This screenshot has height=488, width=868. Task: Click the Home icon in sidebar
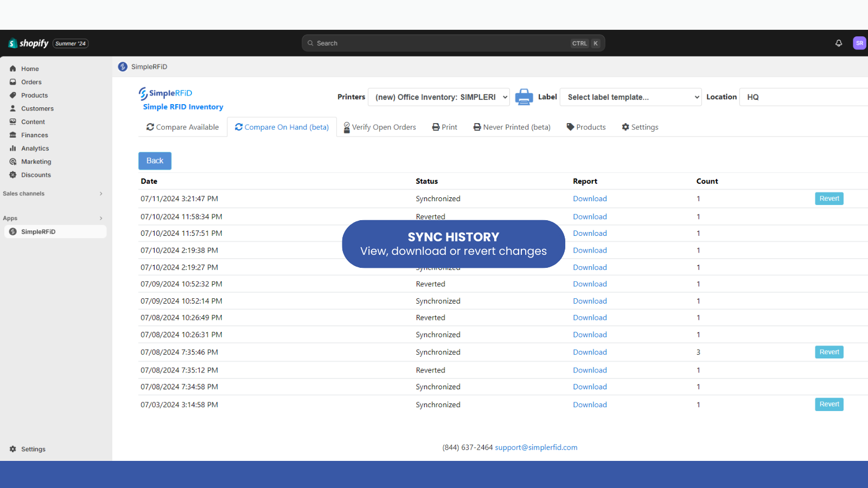[x=13, y=69]
